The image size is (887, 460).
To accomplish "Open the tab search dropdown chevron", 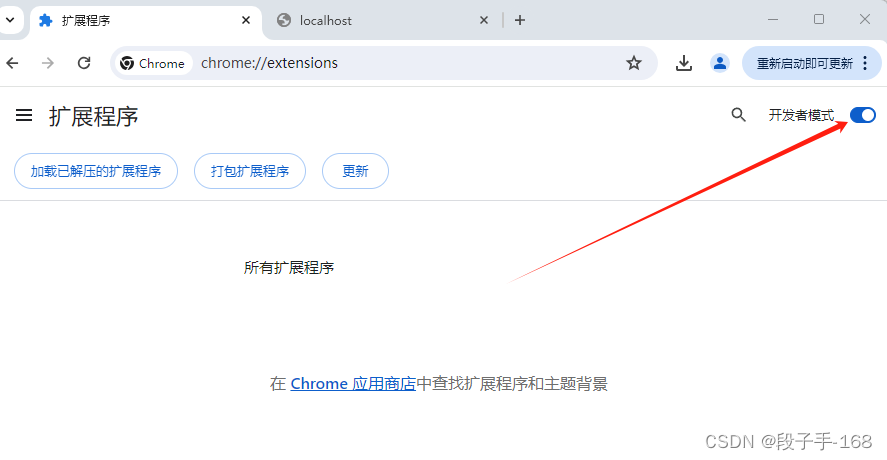I will [10, 20].
